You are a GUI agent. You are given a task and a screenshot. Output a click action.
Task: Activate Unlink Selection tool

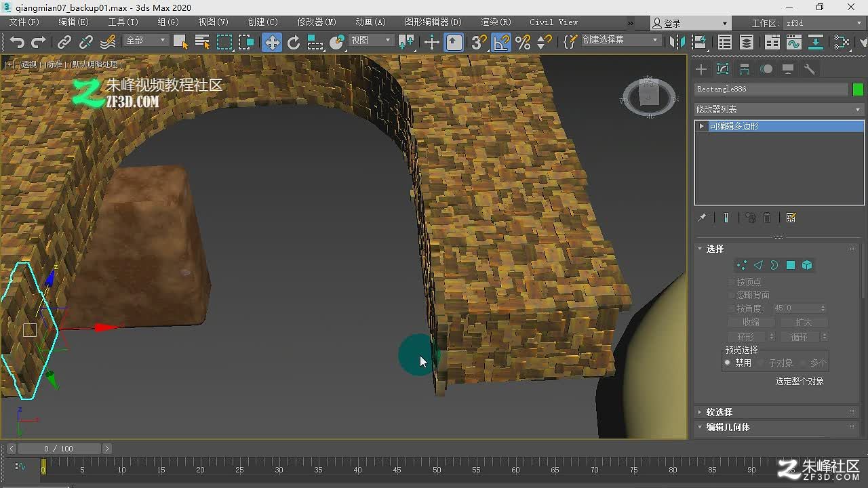point(86,42)
